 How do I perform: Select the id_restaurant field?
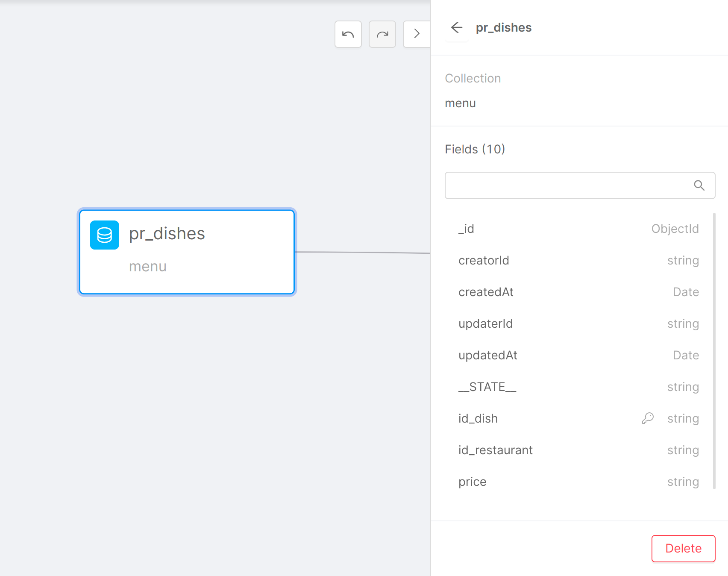coord(578,450)
